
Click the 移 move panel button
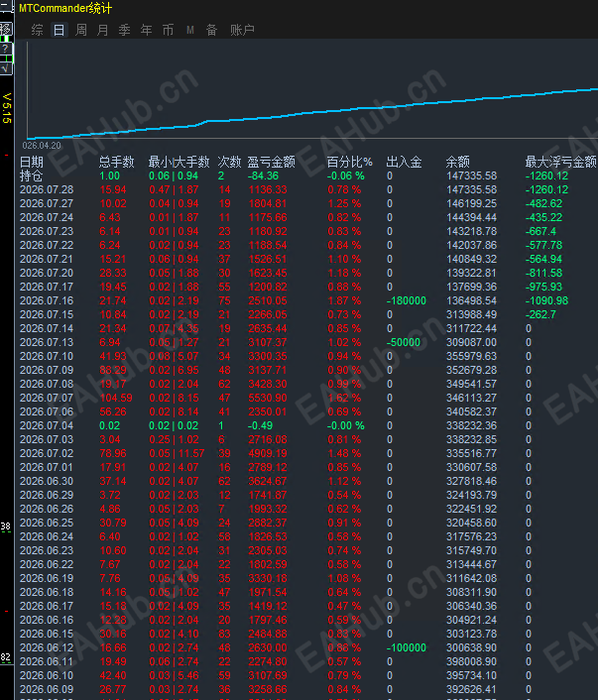(x=6, y=28)
